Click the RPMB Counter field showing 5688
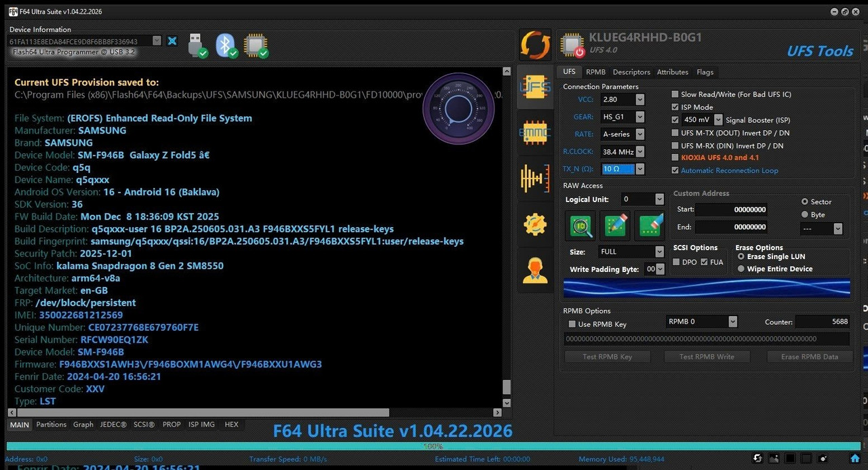868x470 pixels. 823,321
